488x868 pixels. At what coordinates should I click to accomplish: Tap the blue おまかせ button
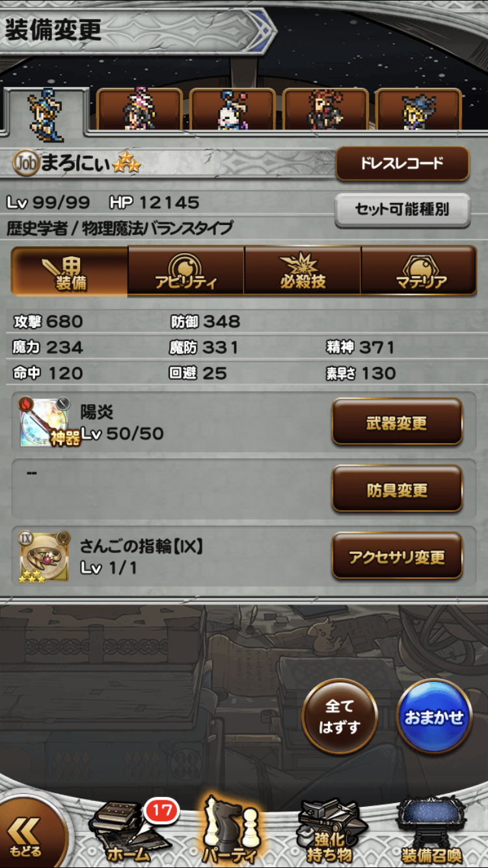(434, 716)
